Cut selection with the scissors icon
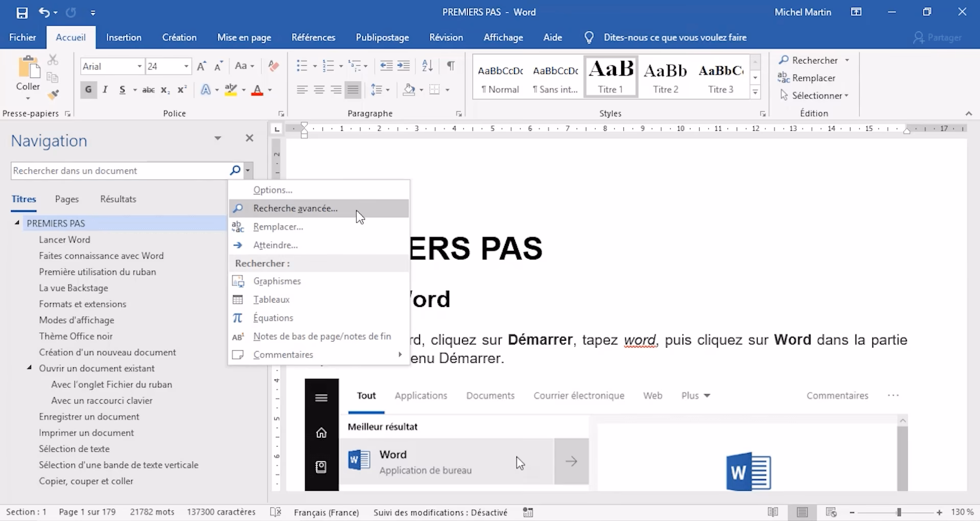The image size is (980, 521). point(53,59)
